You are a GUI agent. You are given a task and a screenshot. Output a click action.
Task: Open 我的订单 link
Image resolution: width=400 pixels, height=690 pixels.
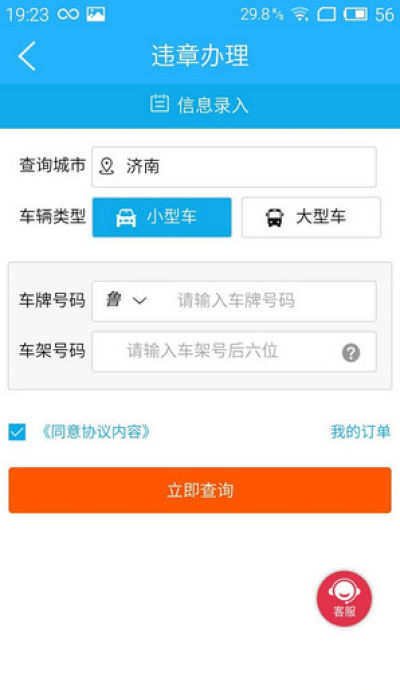pos(360,432)
